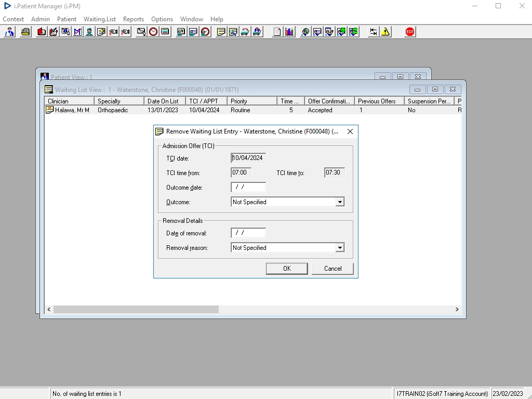
Task: Click the yellow warning triangle icon
Action: [x=385, y=32]
